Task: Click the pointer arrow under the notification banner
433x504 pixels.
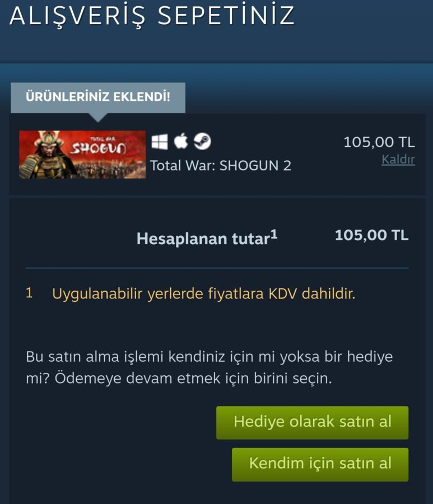Action: click(98, 118)
